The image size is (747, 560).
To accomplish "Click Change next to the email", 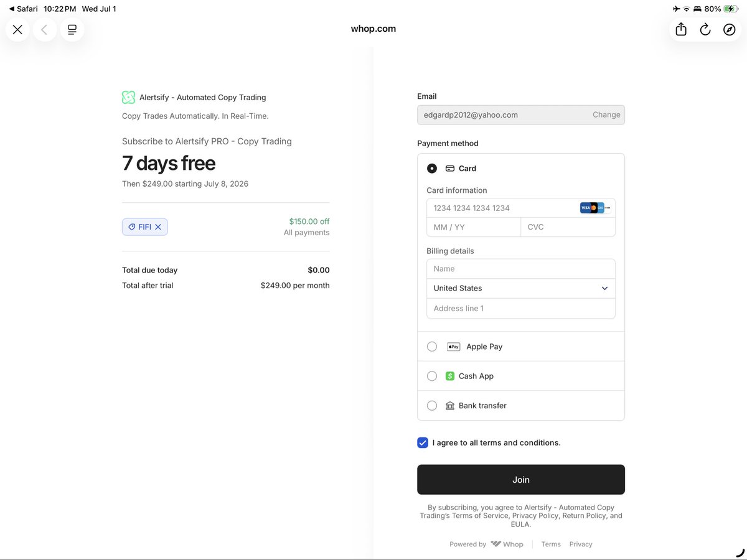I will pyautogui.click(x=606, y=114).
